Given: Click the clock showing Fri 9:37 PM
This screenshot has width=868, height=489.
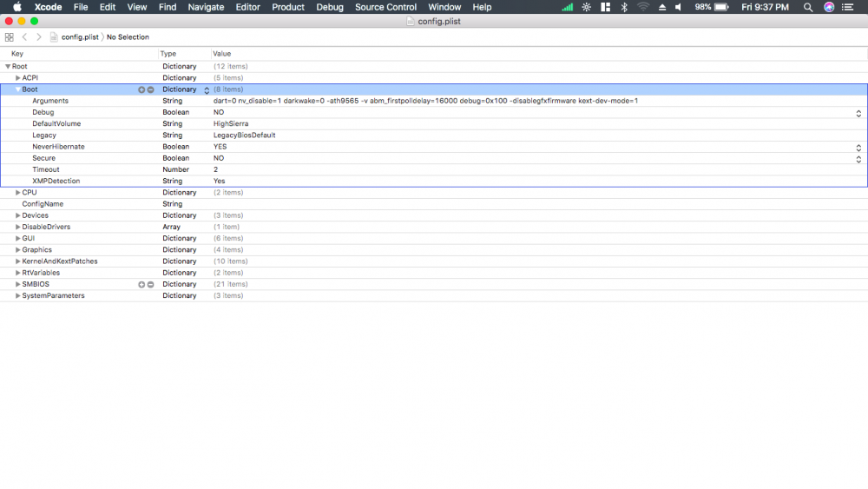Looking at the screenshot, I should point(765,7).
